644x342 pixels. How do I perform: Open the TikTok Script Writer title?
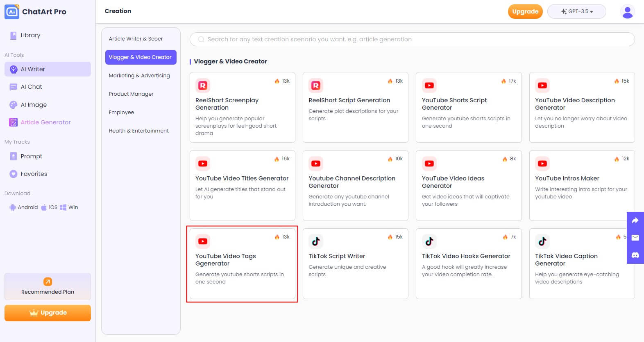coord(337,256)
